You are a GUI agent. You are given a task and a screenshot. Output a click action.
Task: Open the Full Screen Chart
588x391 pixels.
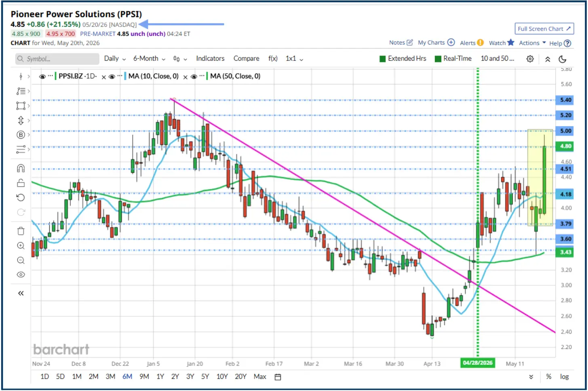tap(544, 29)
